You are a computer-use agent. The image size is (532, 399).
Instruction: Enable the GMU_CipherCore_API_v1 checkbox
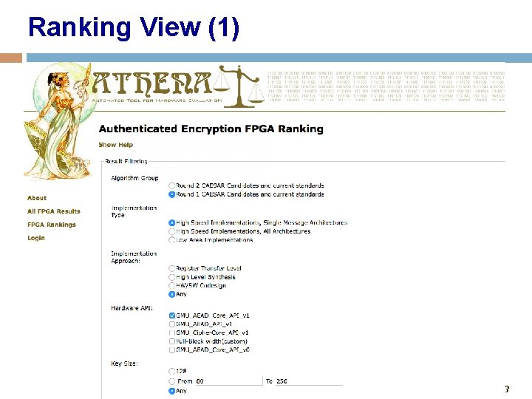point(172,332)
